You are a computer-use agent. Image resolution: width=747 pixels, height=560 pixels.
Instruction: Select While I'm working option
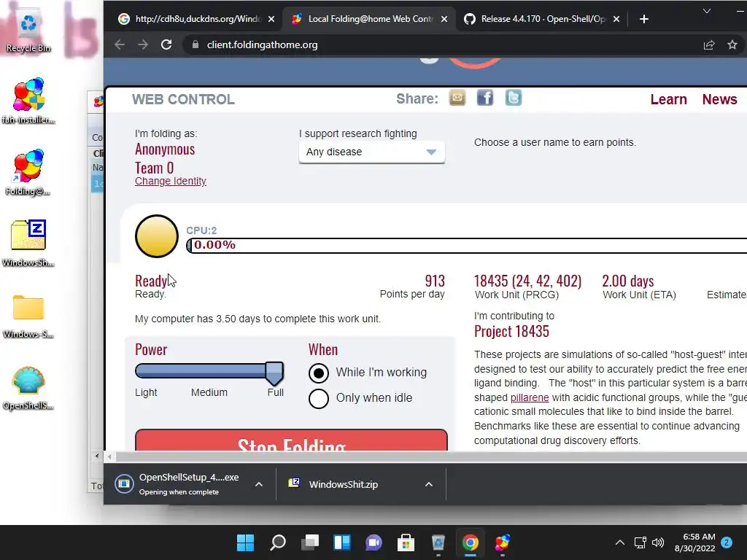click(319, 373)
